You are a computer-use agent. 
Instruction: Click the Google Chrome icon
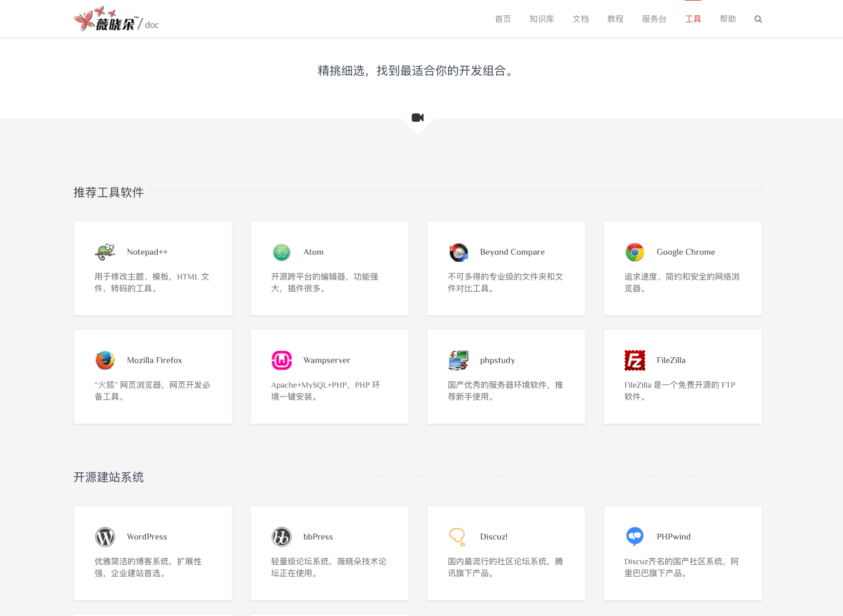click(x=635, y=252)
